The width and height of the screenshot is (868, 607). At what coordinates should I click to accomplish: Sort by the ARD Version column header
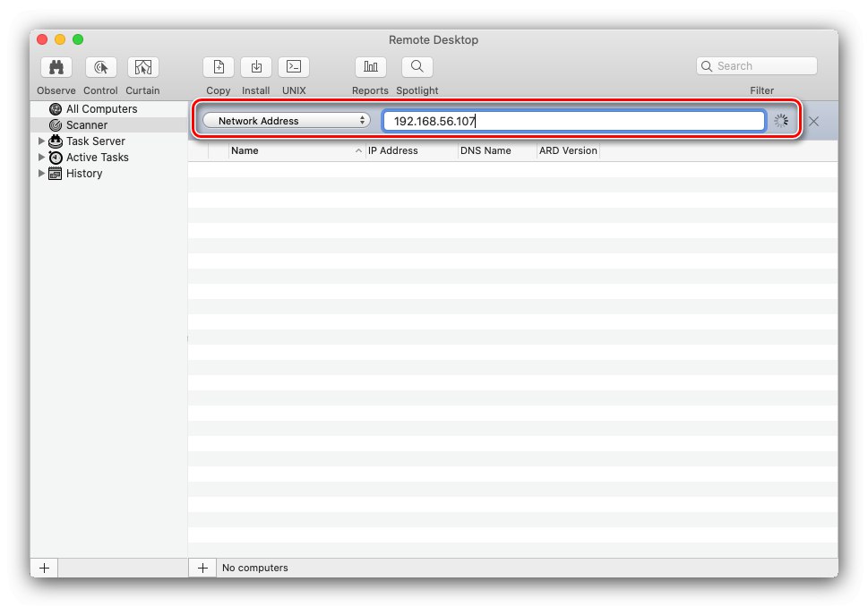tap(568, 150)
